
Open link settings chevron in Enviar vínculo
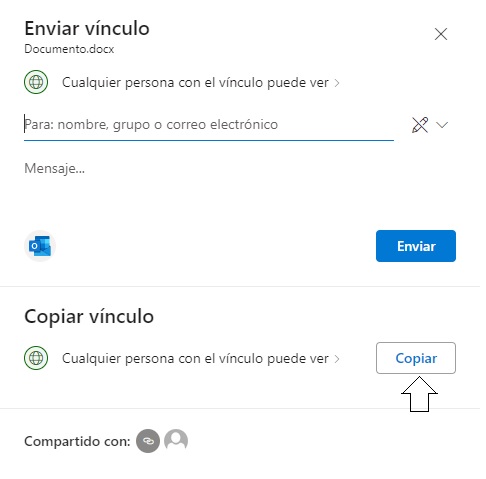[x=337, y=83]
